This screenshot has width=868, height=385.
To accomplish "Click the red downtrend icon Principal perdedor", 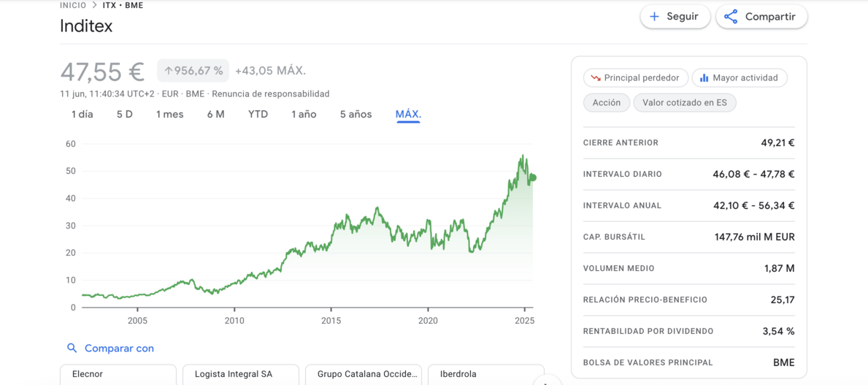I will 596,78.
